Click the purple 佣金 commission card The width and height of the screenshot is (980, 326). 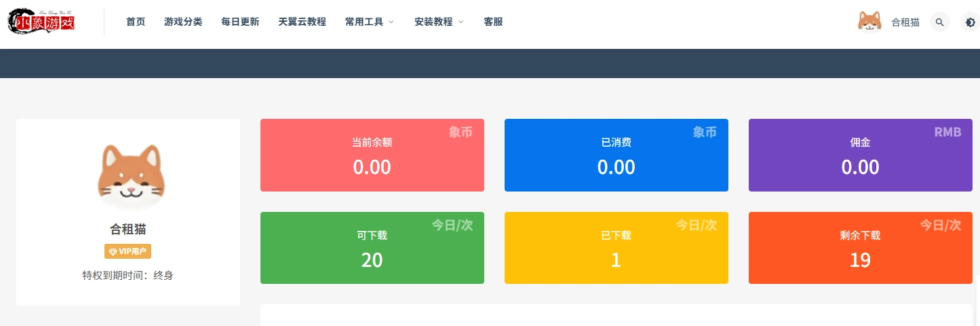point(860,156)
